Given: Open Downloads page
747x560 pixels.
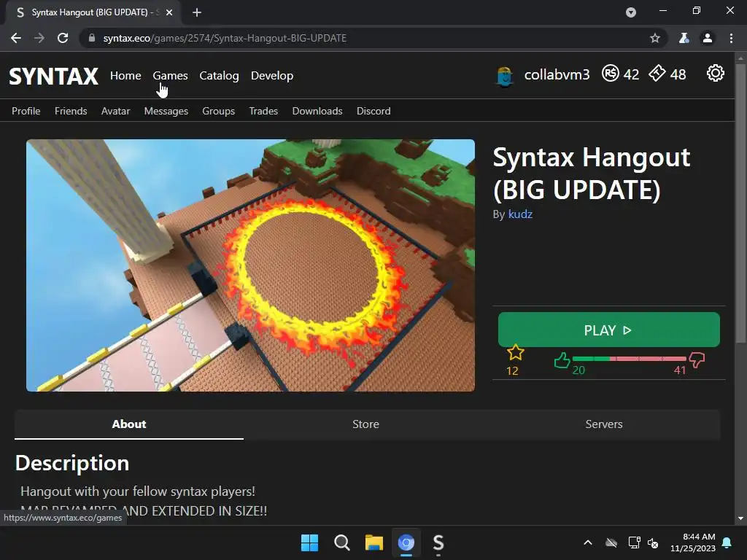Looking at the screenshot, I should point(317,111).
